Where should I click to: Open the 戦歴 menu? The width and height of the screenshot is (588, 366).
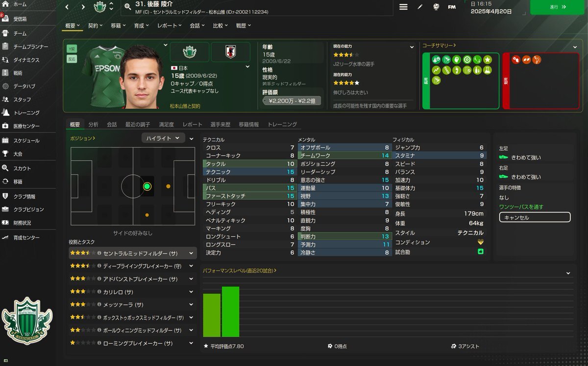[243, 26]
